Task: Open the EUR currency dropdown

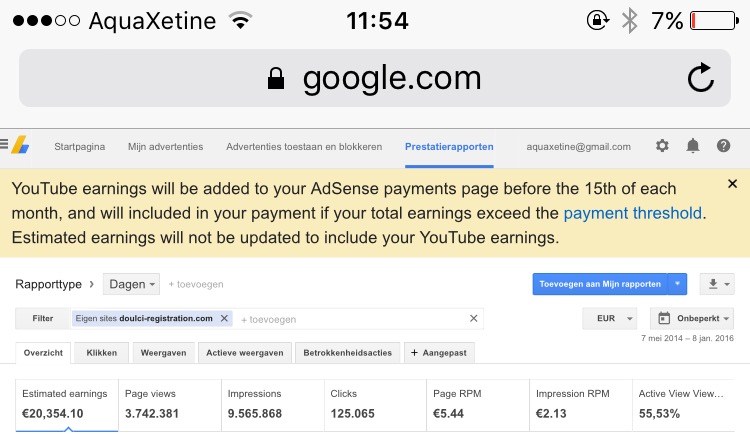Action: 609,319
